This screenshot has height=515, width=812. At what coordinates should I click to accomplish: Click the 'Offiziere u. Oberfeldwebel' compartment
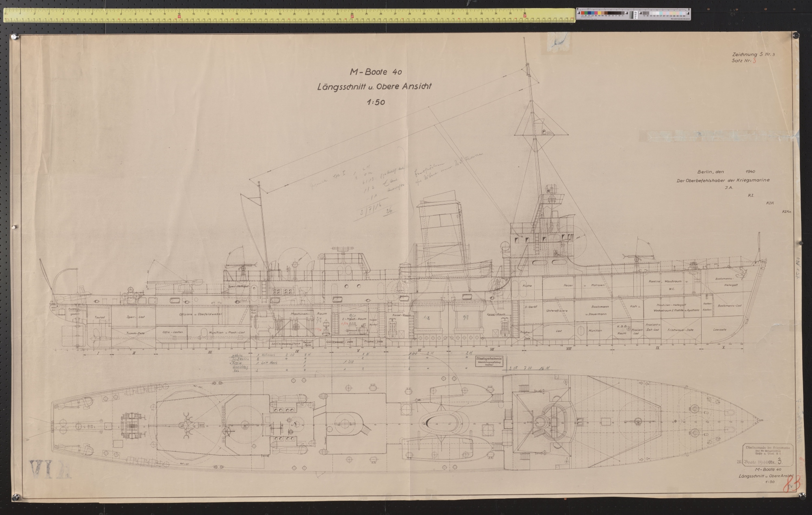[x=200, y=314]
